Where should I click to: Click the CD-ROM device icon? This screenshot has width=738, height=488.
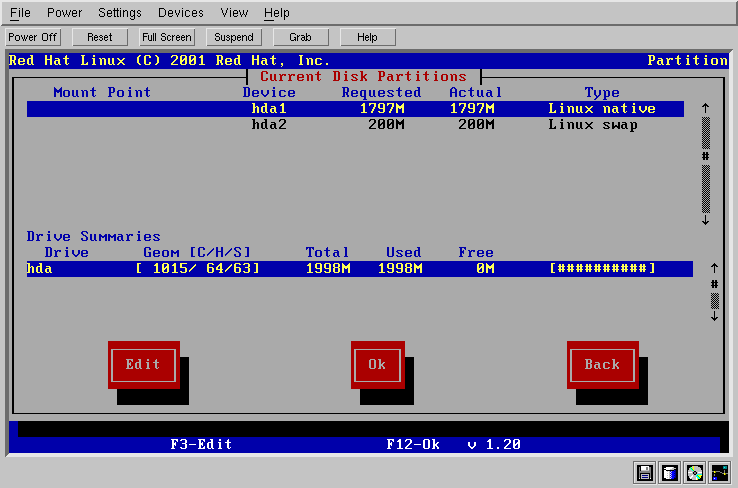point(694,472)
